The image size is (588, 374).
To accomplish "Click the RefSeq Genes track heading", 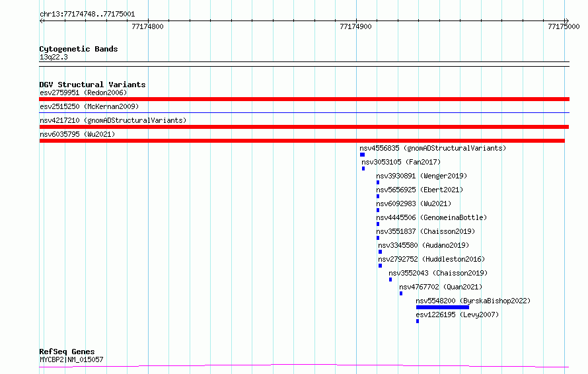I will [x=67, y=352].
